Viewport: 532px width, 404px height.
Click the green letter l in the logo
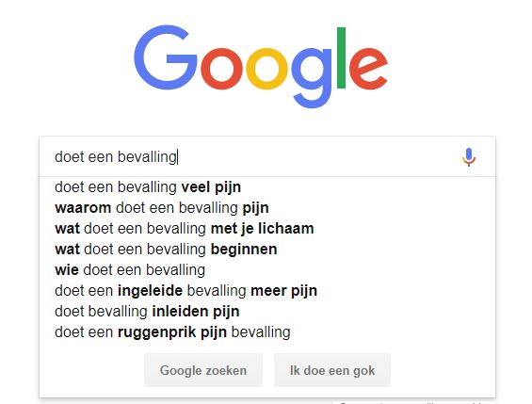341,57
